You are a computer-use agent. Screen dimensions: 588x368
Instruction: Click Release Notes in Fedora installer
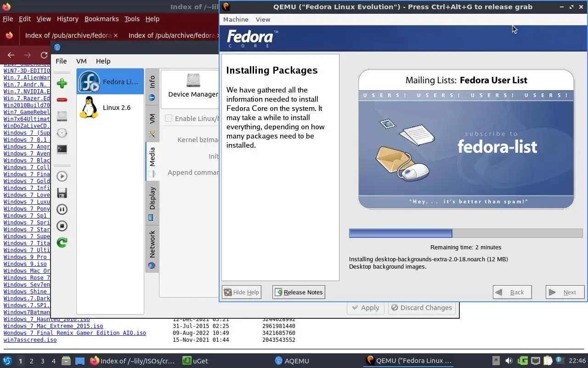[x=299, y=292]
